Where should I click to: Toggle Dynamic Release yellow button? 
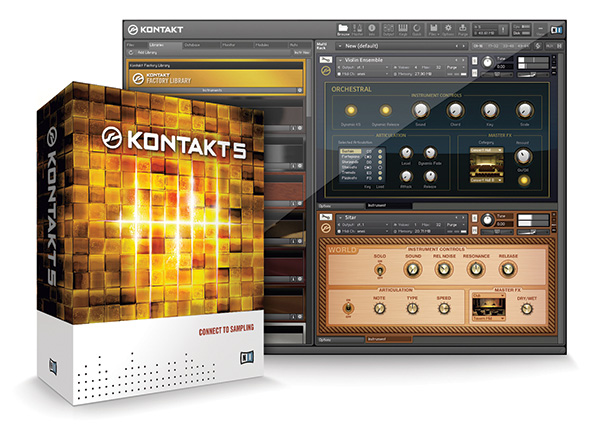tap(385, 110)
